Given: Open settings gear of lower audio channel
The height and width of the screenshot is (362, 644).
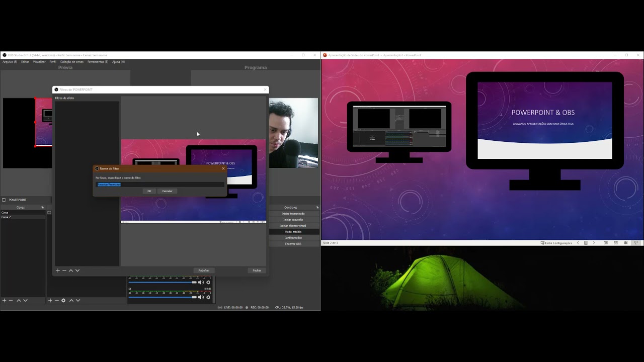Looking at the screenshot, I should pos(208,297).
